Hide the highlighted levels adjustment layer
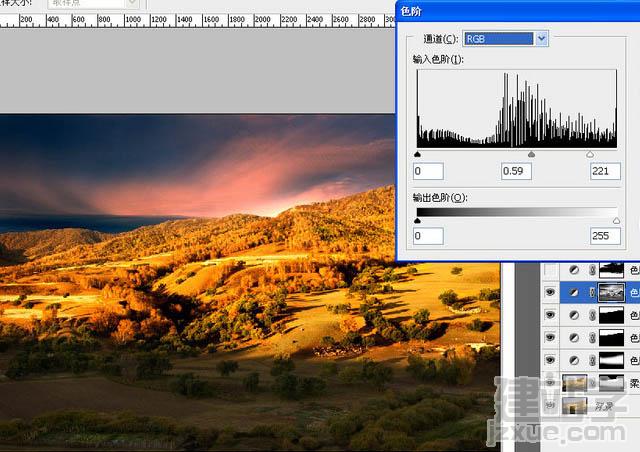The image size is (640, 452). [550, 292]
